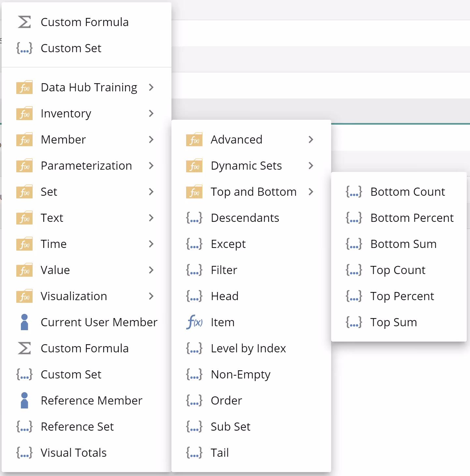Click the braces icon next to Top Count
The width and height of the screenshot is (470, 476).
tap(354, 270)
